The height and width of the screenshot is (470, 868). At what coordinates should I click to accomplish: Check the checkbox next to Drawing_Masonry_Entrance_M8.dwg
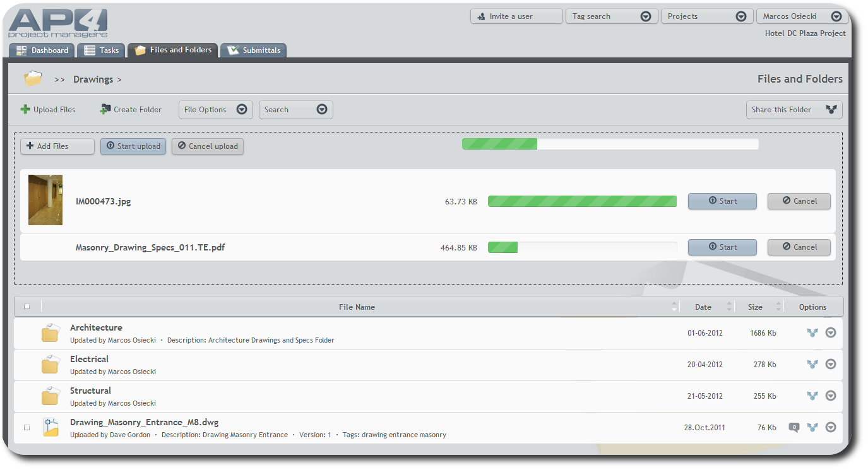(x=27, y=427)
